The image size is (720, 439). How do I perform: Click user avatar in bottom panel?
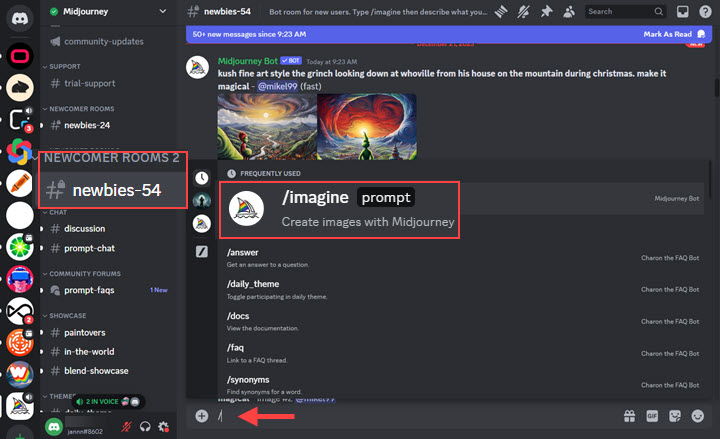tap(54, 427)
